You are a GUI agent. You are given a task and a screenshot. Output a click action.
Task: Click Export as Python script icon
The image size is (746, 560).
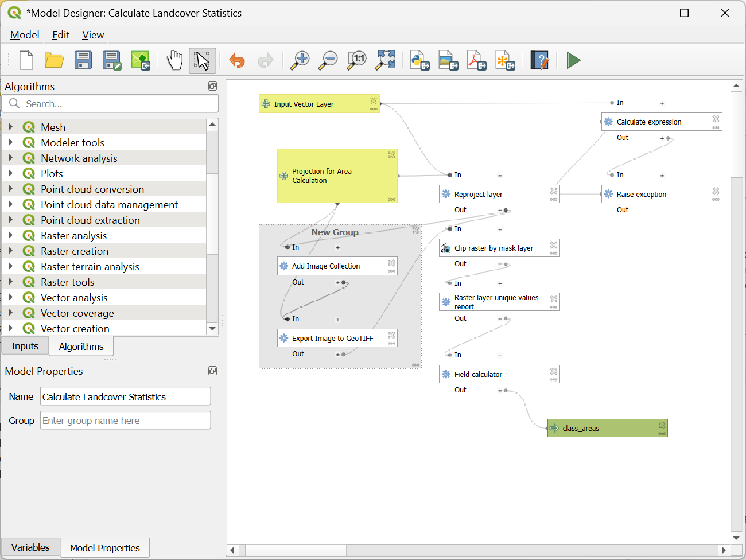[x=420, y=60]
